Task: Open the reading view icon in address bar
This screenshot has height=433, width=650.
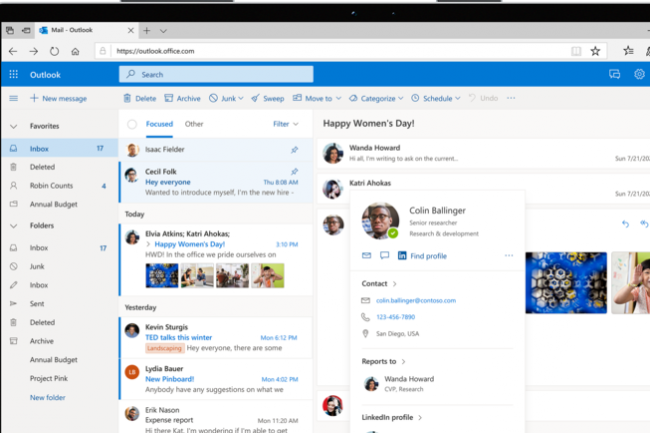Action: coord(576,51)
